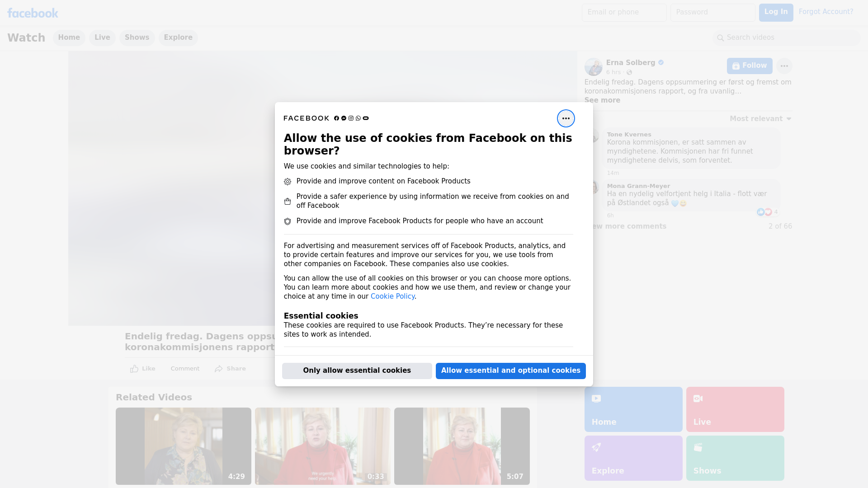The width and height of the screenshot is (868, 488).
Task: Play the related video lasting 0:33
Action: tap(323, 446)
